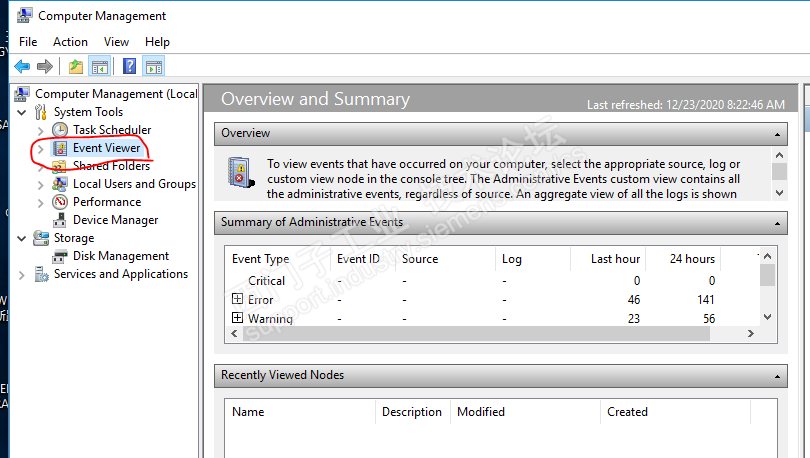Click the Event ID column header
The height and width of the screenshot is (458, 810).
pyautogui.click(x=358, y=259)
